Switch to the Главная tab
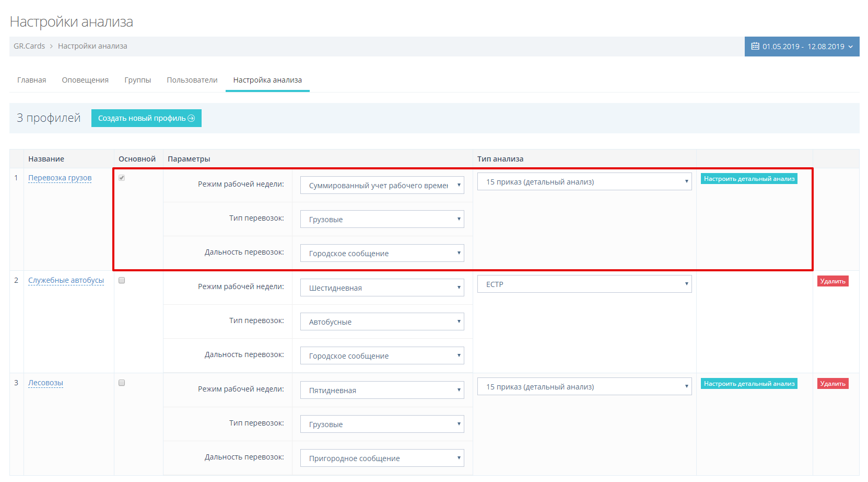The image size is (868, 482). pos(31,79)
